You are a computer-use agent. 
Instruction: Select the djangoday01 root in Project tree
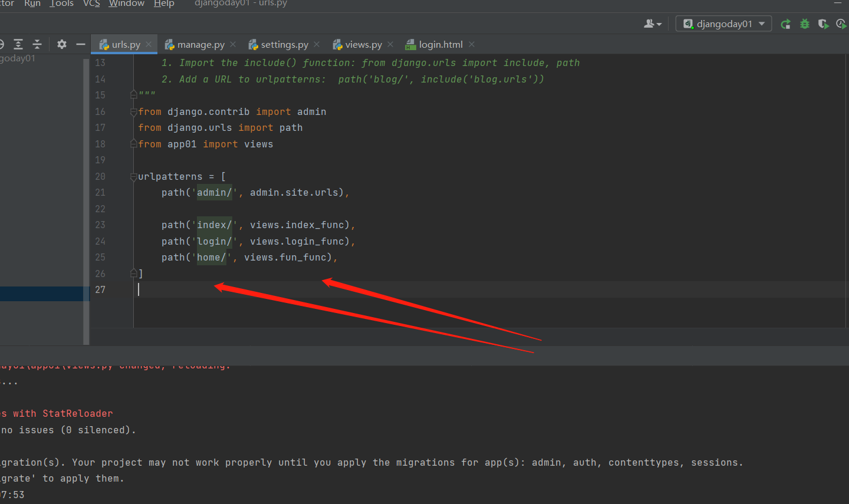pos(18,58)
